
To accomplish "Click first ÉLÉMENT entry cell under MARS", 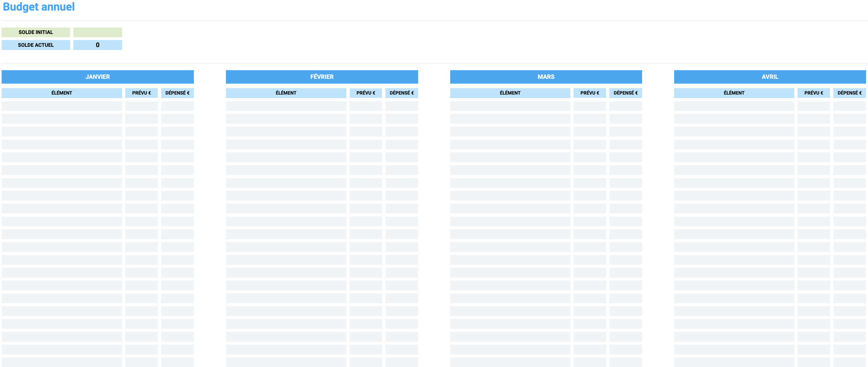I will click(x=510, y=106).
